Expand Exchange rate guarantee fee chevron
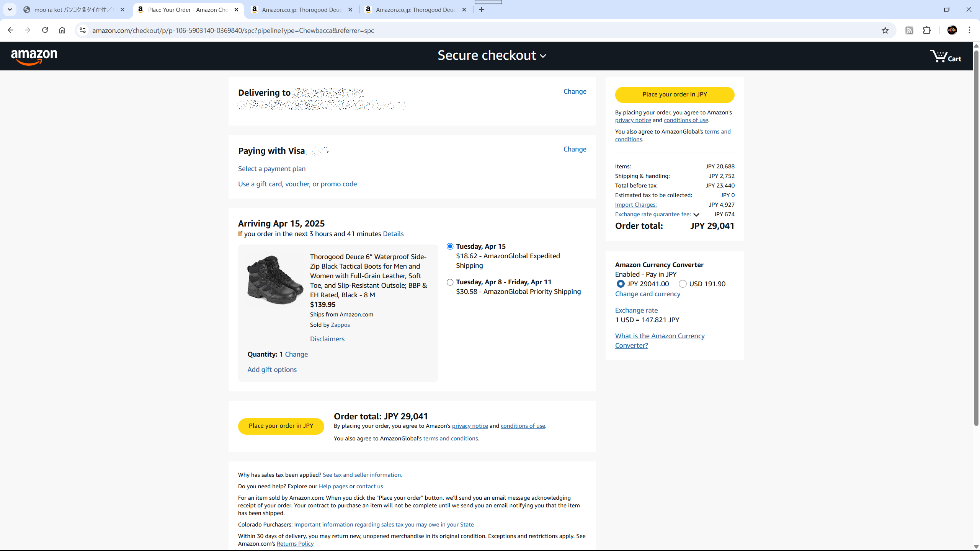 696,215
